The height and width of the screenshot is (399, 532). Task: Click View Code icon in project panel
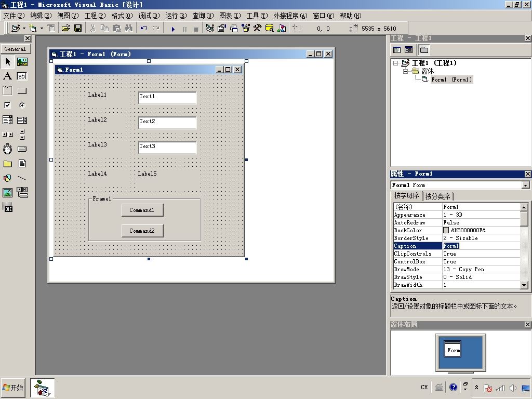coord(397,50)
